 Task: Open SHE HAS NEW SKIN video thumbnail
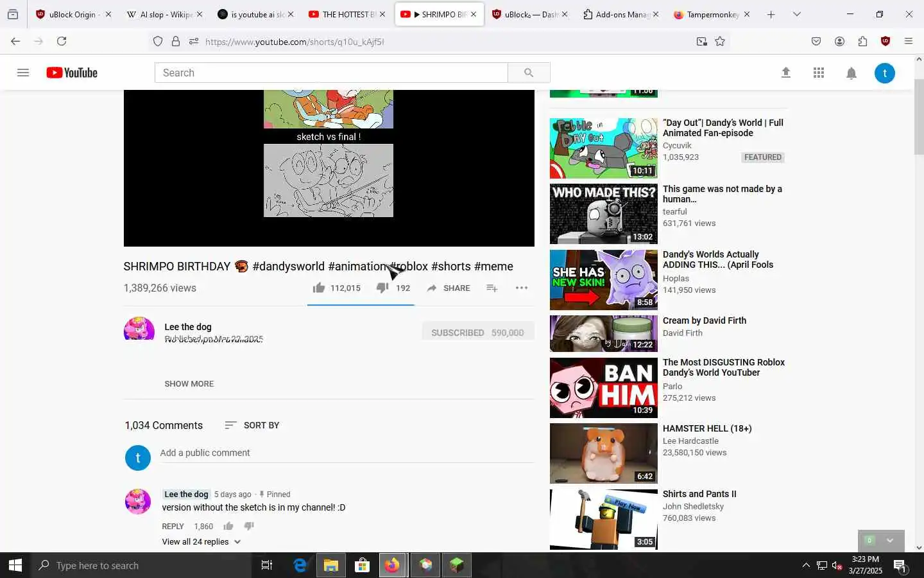(x=604, y=280)
